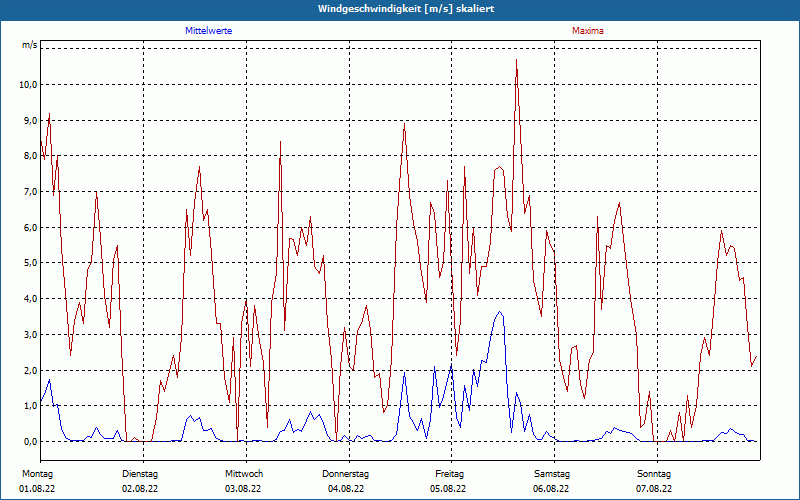Click the '4,0' y-axis value
Screen dimensions: 800x500
coord(31,298)
